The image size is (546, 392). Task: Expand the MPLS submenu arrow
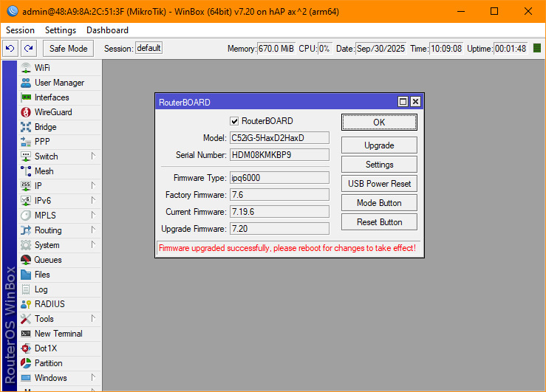pyautogui.click(x=93, y=215)
